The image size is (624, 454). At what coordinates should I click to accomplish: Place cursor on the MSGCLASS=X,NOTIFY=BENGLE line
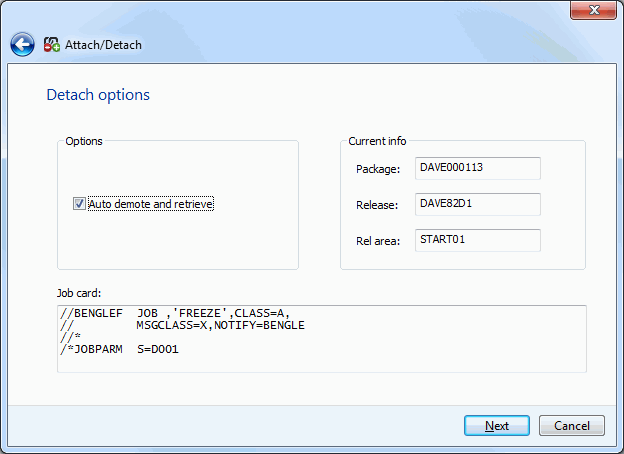point(220,325)
